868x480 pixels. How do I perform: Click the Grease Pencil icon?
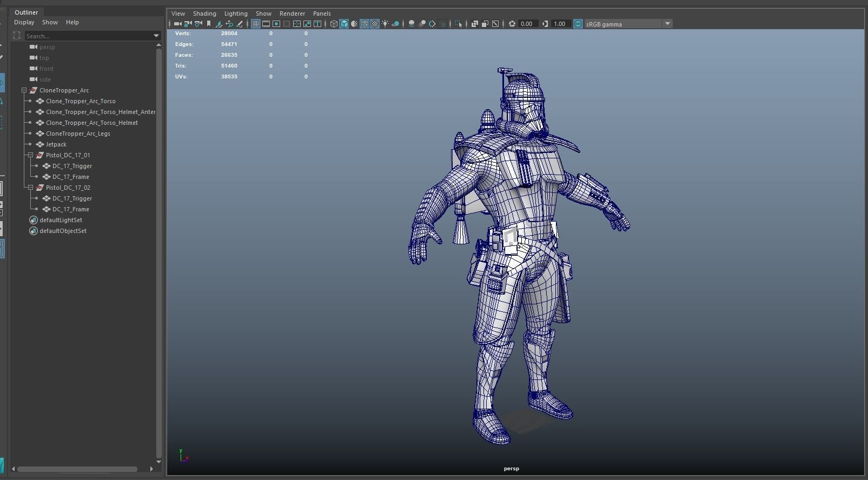click(240, 24)
